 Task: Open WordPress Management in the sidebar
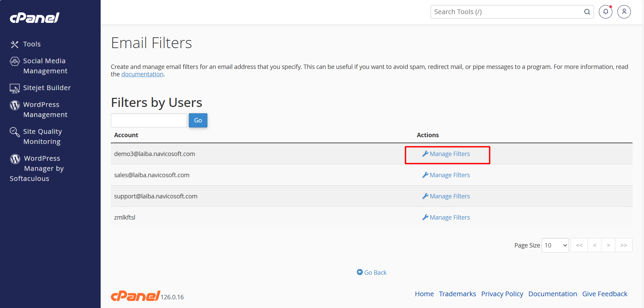(45, 110)
